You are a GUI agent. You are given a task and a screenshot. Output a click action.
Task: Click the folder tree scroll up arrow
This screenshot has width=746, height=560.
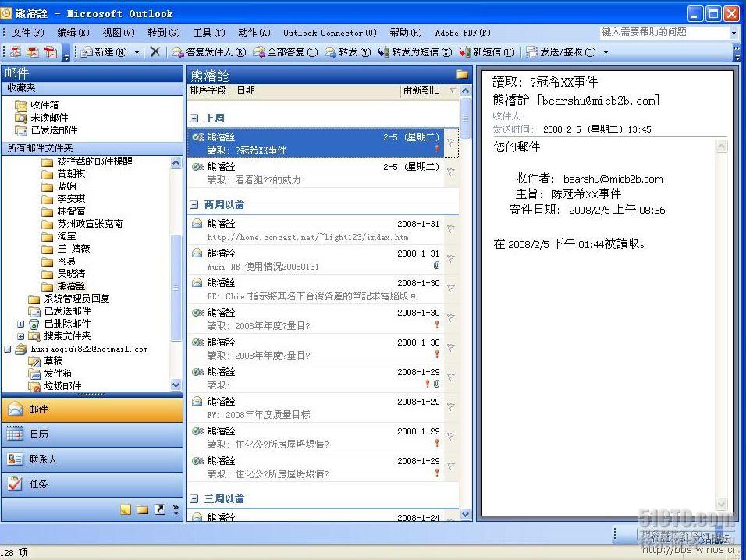pyautogui.click(x=176, y=163)
